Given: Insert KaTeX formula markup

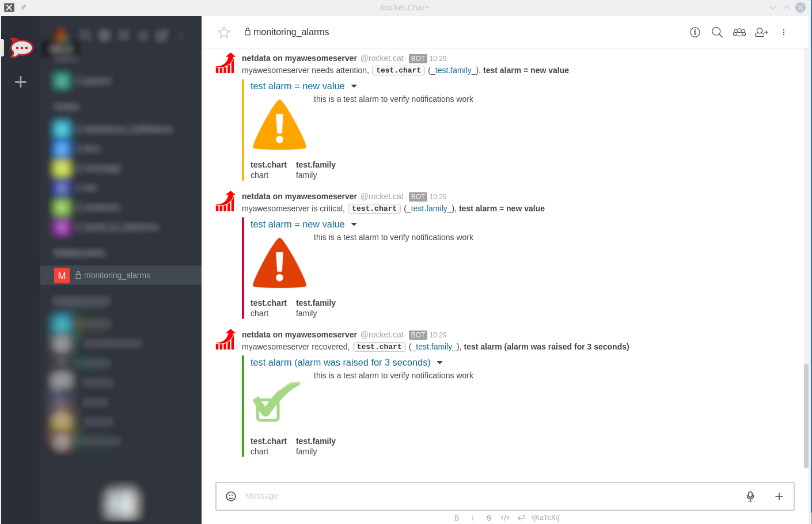Looking at the screenshot, I should click(545, 518).
